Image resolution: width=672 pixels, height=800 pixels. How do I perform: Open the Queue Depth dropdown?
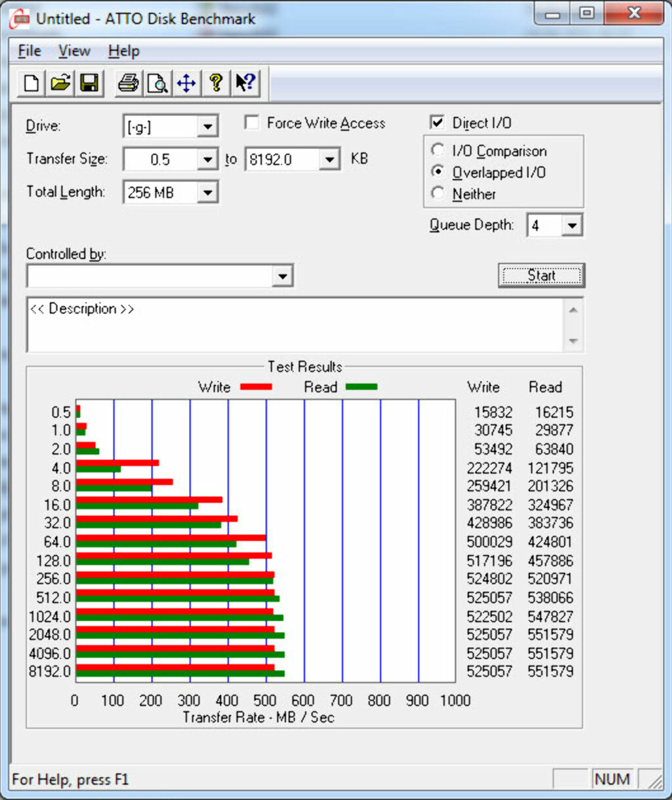pyautogui.click(x=572, y=226)
